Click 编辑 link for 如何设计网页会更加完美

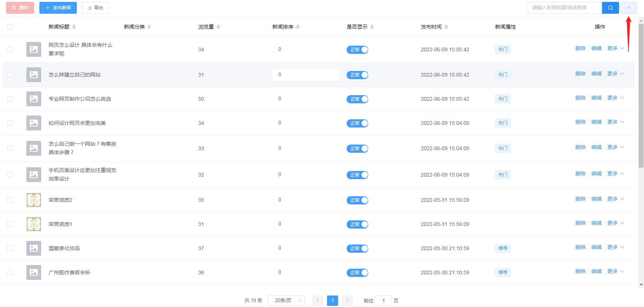(x=596, y=122)
